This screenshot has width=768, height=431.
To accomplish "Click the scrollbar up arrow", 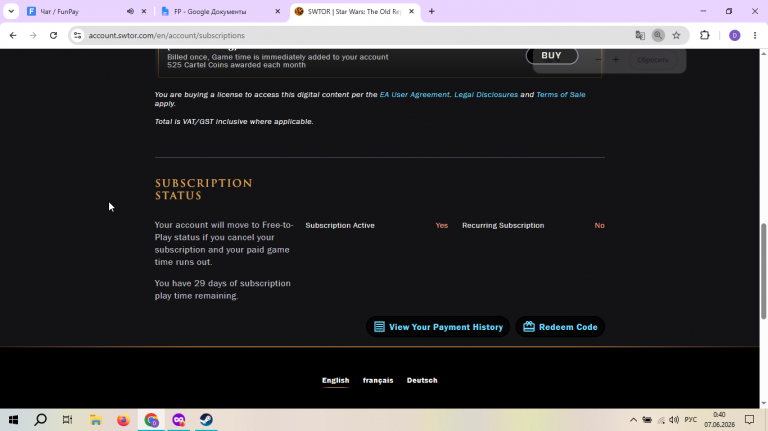I will (x=763, y=53).
